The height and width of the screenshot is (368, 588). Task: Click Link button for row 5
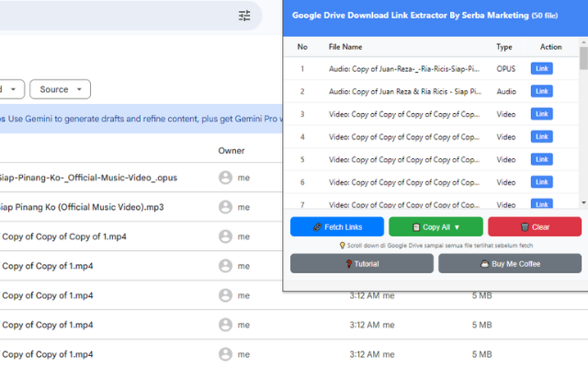541,159
